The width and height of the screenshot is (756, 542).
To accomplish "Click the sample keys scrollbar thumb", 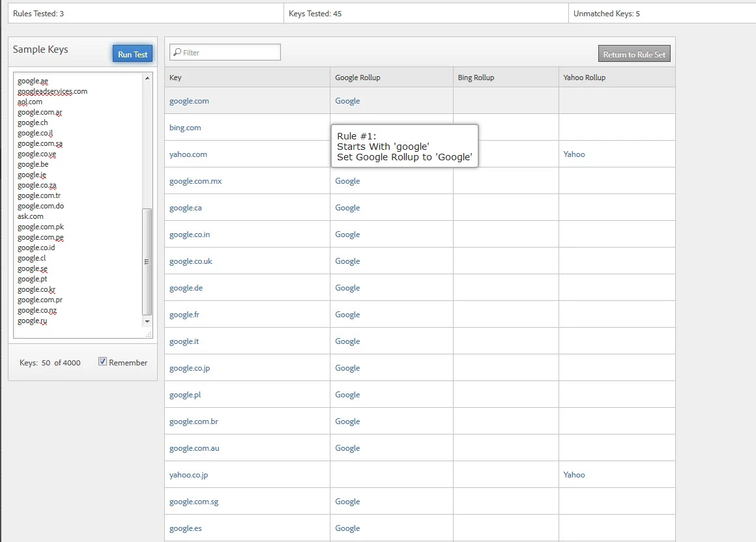I will [147, 262].
